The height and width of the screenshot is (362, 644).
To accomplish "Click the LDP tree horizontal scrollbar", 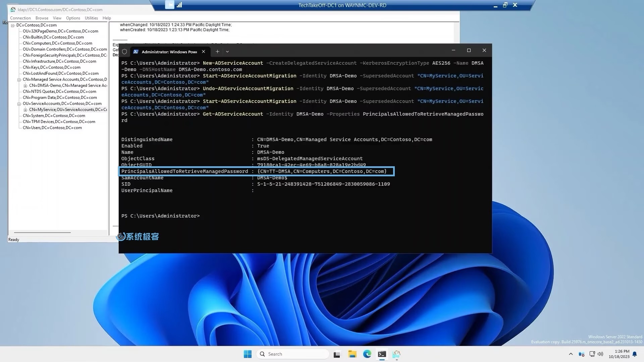I will click(x=42, y=232).
